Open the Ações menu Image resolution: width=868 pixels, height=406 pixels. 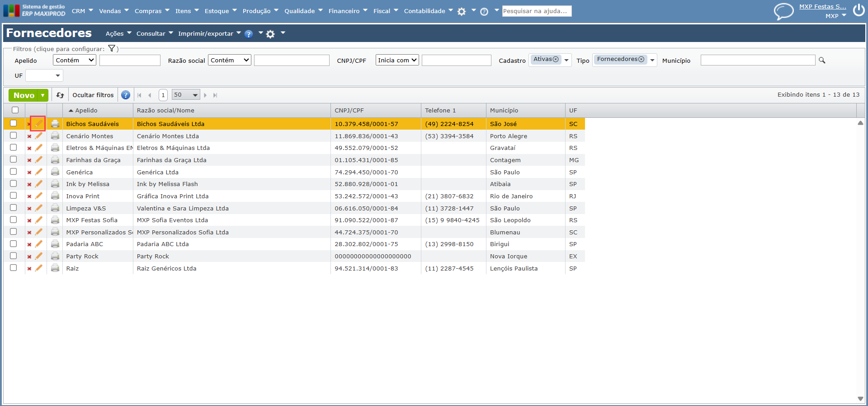tap(118, 33)
